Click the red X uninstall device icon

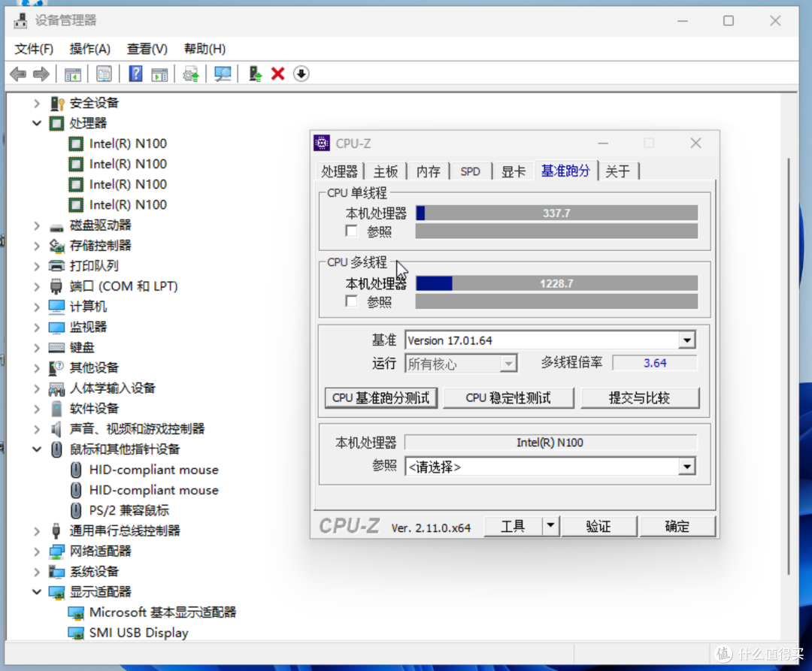[278, 74]
